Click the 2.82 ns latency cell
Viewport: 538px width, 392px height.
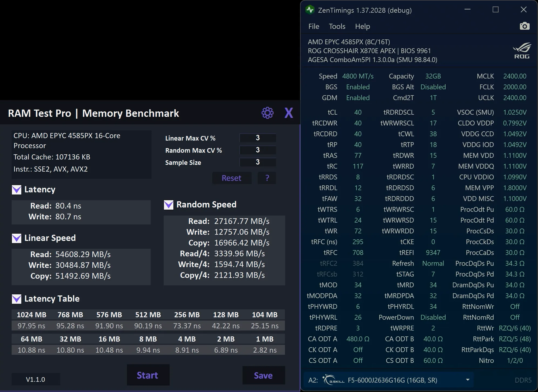coord(265,350)
